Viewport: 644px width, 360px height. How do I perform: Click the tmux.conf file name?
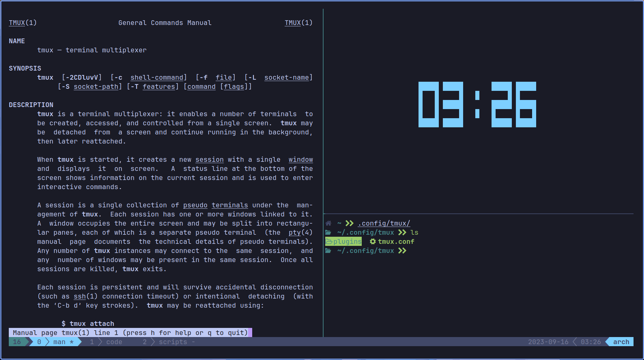pyautogui.click(x=396, y=241)
